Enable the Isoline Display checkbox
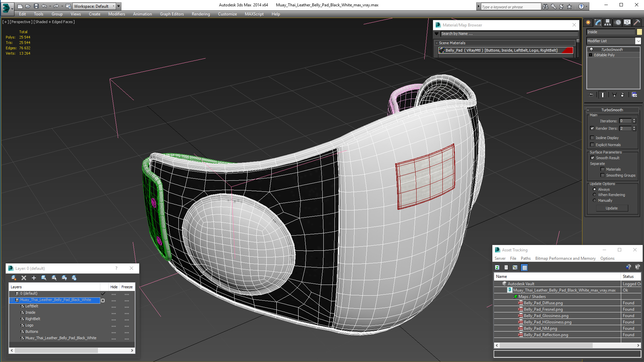The image size is (644, 362). 592,138
